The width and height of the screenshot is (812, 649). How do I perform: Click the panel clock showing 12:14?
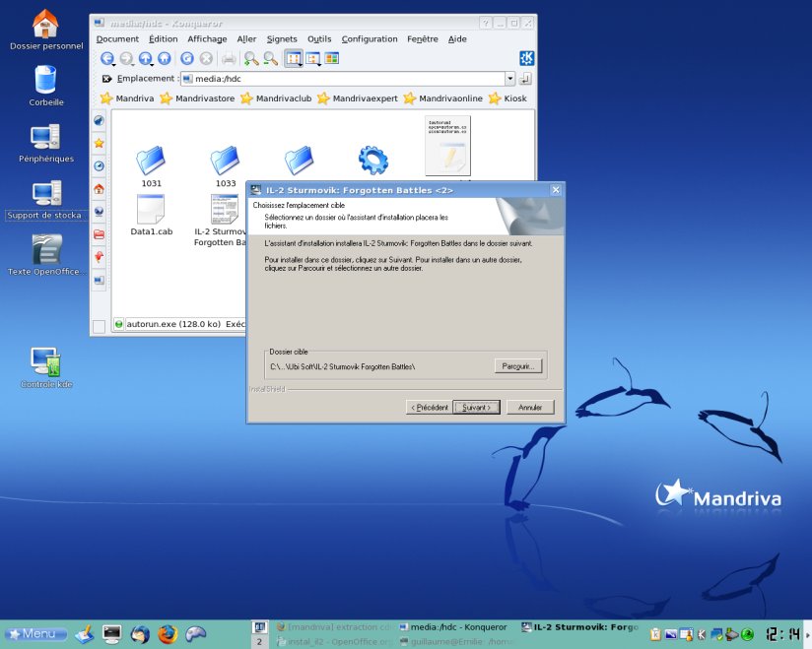(783, 634)
